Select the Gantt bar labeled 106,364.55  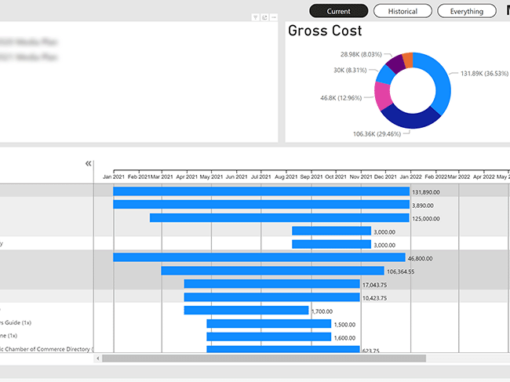(x=273, y=271)
